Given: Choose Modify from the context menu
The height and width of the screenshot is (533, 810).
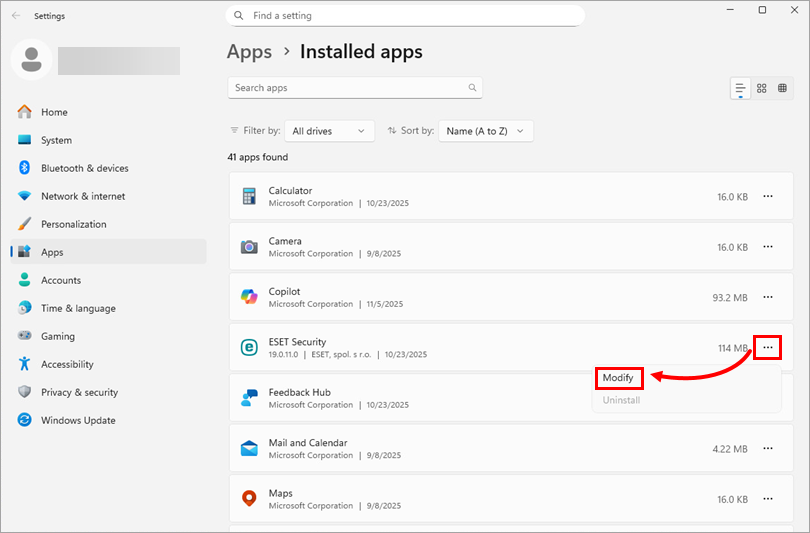Looking at the screenshot, I should pyautogui.click(x=618, y=377).
